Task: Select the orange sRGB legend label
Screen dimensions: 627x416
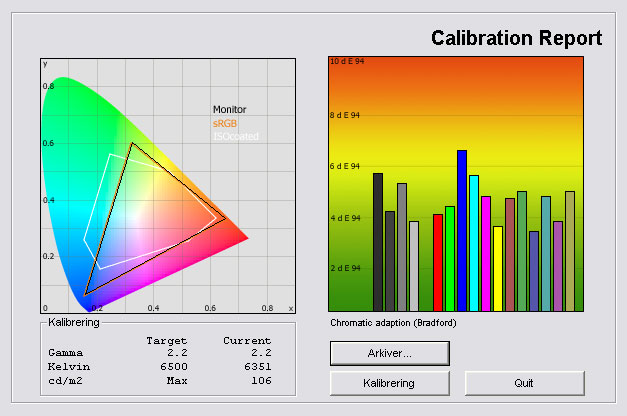Action: [x=225, y=123]
